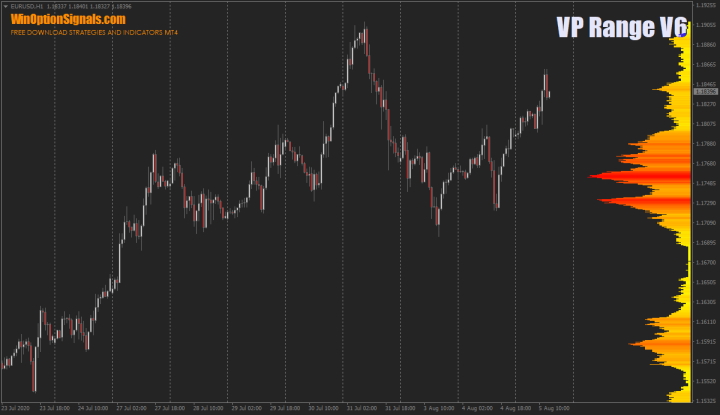Click the triangle icon beside EURUSD,H1

5,7
